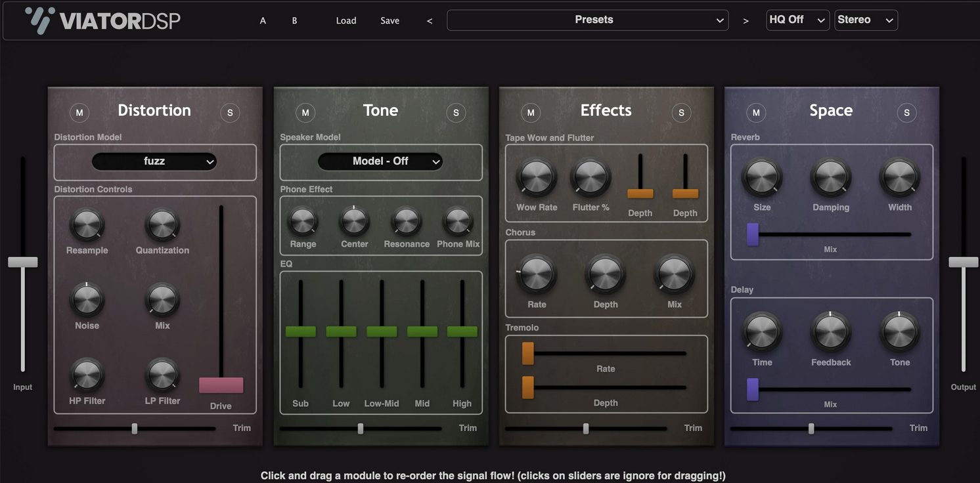This screenshot has height=483, width=980.
Task: Open the Stereo mode selector
Action: point(866,20)
